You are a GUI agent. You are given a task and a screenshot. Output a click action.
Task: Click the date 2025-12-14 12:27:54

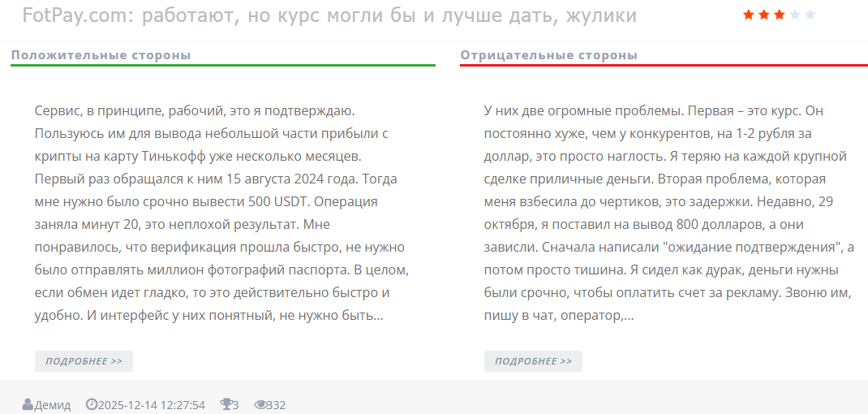coord(151,405)
